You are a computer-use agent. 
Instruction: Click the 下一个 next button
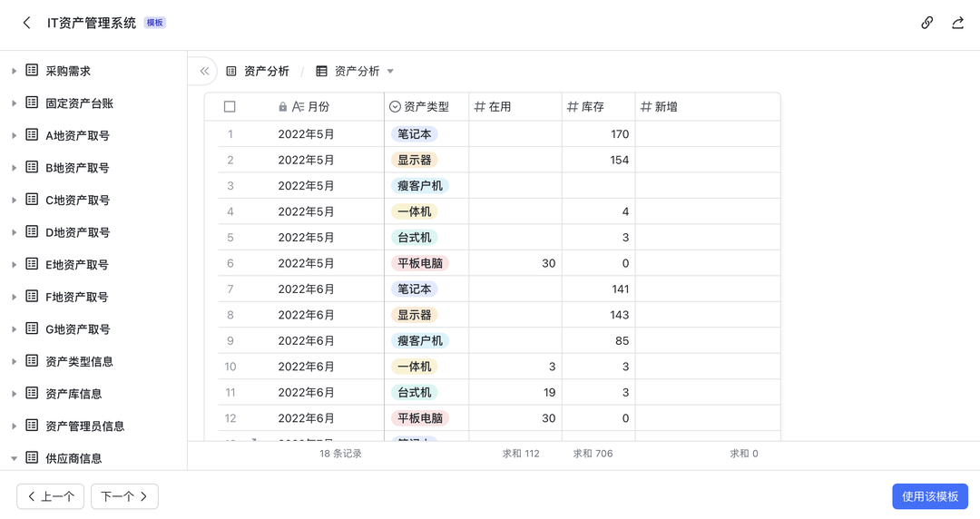point(124,496)
